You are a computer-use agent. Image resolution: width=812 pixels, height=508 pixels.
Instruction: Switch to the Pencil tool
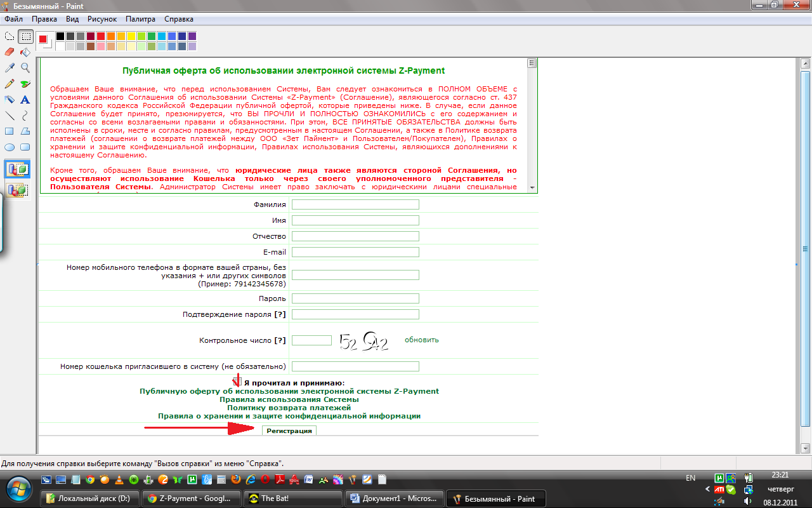(10, 83)
